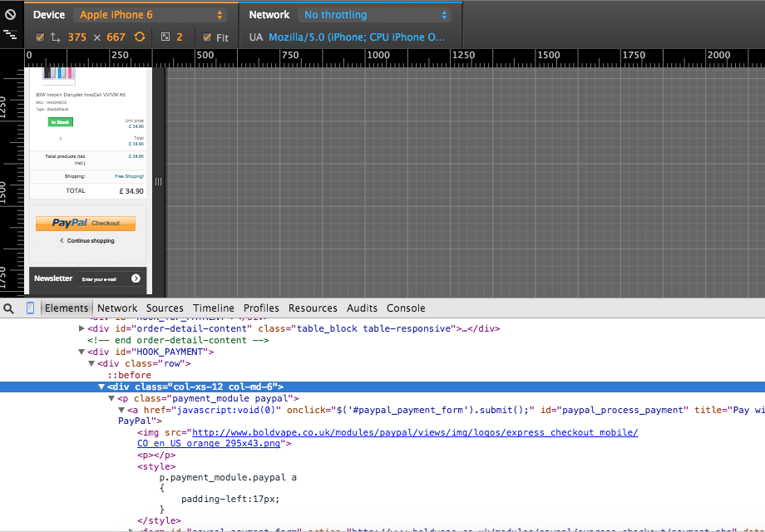The image size is (765, 532).
Task: Select the closing </style> tag row
Action: point(159,521)
